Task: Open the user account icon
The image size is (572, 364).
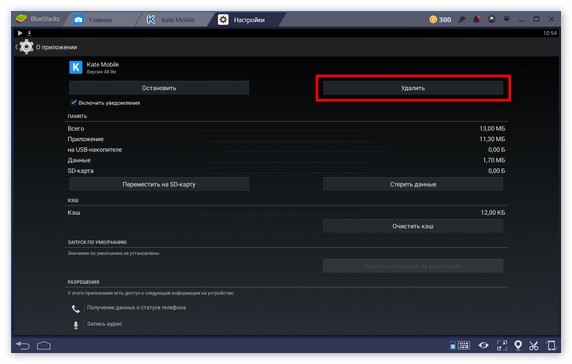Action: tap(492, 19)
